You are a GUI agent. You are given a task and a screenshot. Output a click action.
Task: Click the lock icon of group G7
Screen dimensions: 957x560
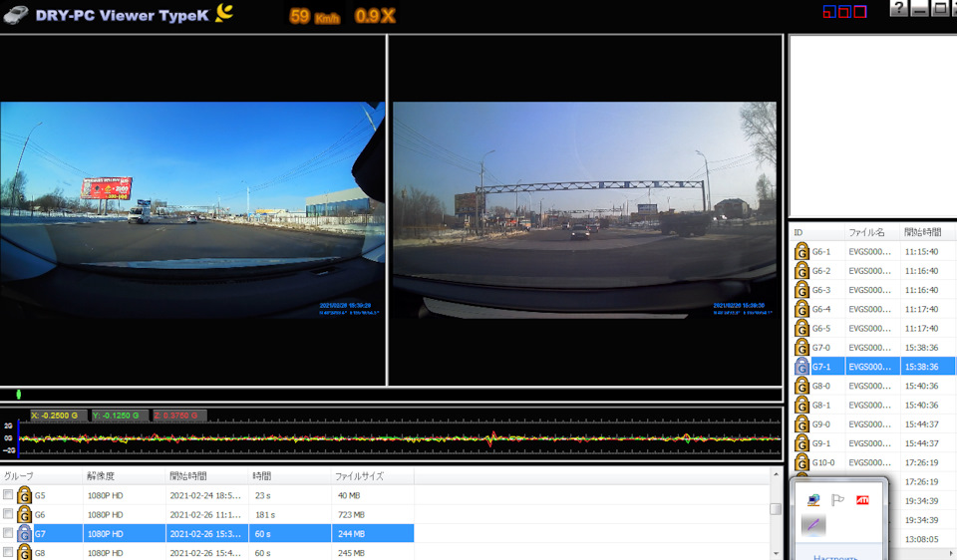tap(24, 534)
